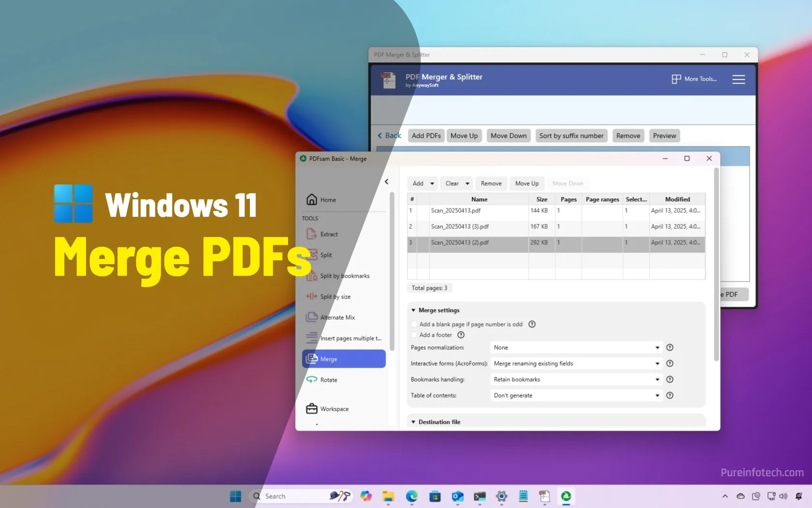This screenshot has width=812, height=508.
Task: Open the hamburger menu in PDF Merger & Splitter
Action: point(739,79)
